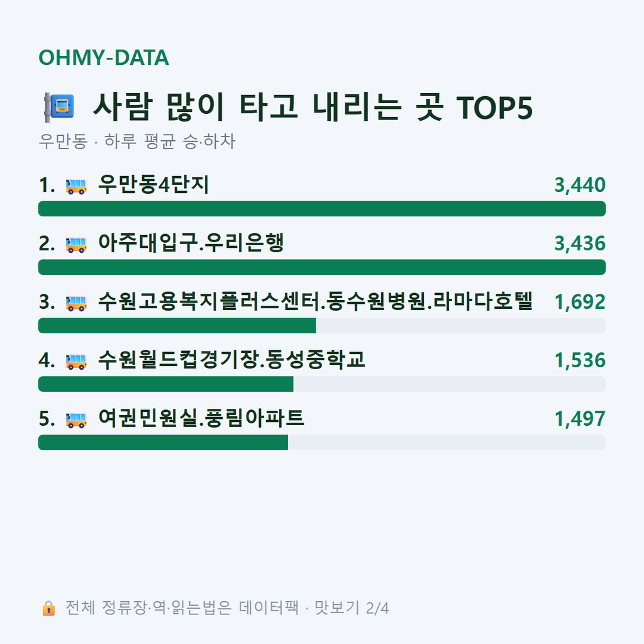Screen dimensions: 644x644
Task: Click the bus icon beside 아주대입구.우리은행
Action: [76, 245]
